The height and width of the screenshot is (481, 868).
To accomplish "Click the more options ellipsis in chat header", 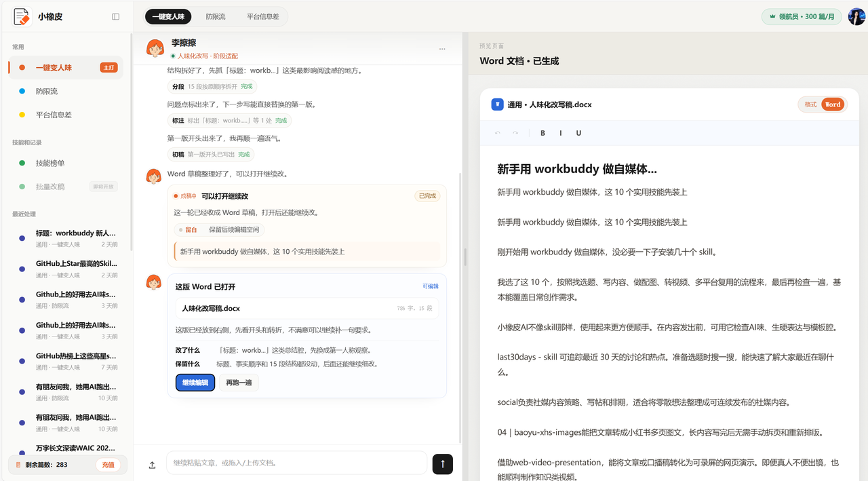I will (x=442, y=49).
